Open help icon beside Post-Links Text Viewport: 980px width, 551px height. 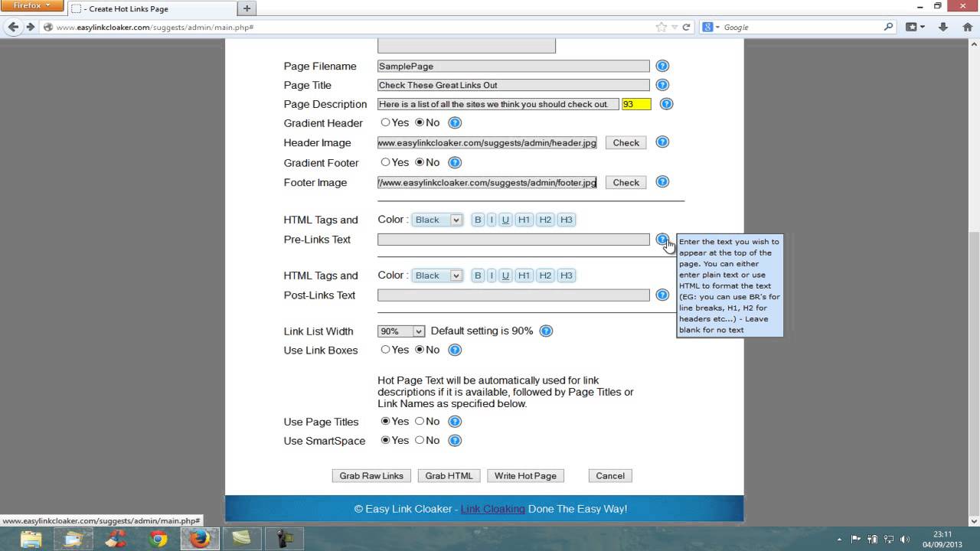[663, 295]
